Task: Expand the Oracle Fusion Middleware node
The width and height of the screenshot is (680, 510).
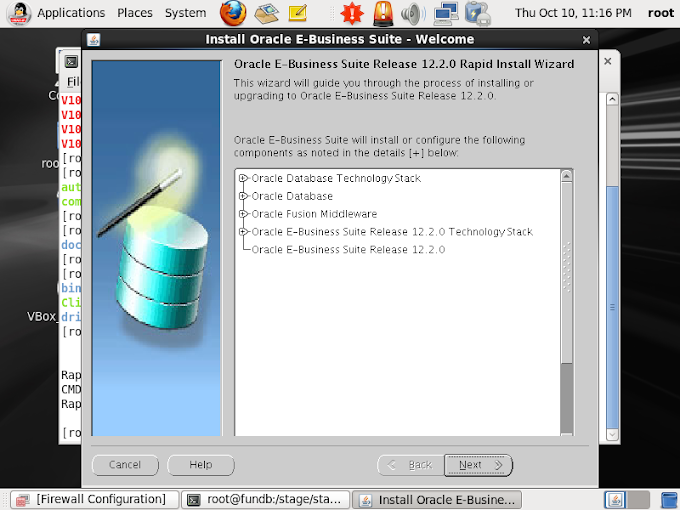Action: 243,214
